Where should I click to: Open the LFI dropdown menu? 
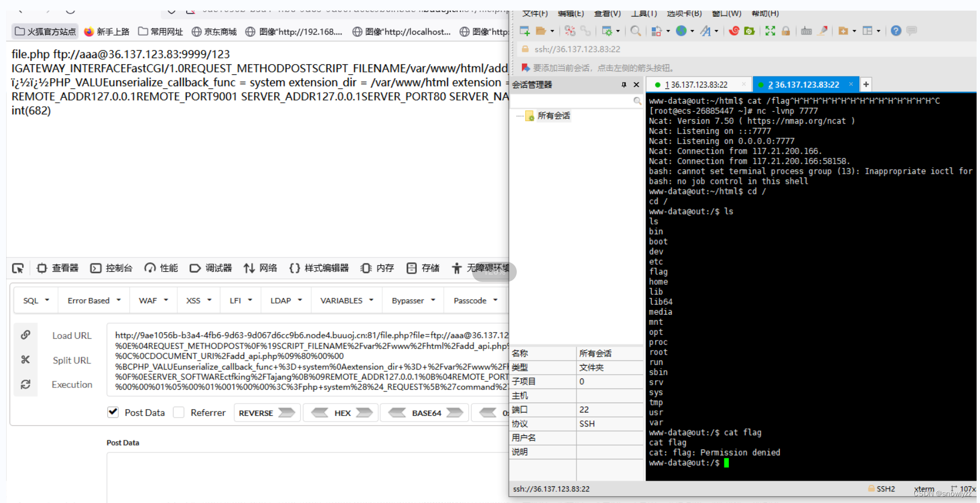pos(241,300)
